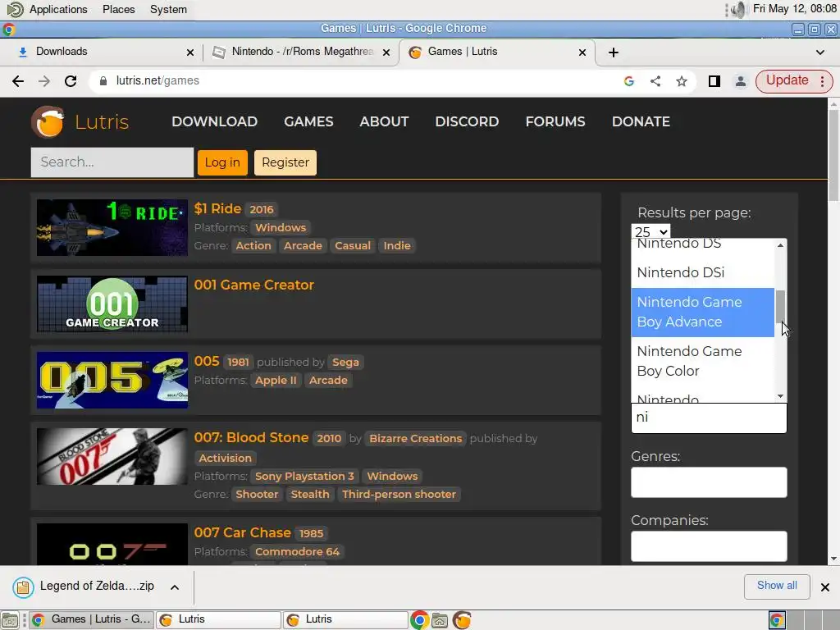This screenshot has height=630, width=840.
Task: Open the DISCORD nav link
Action: [x=467, y=121]
